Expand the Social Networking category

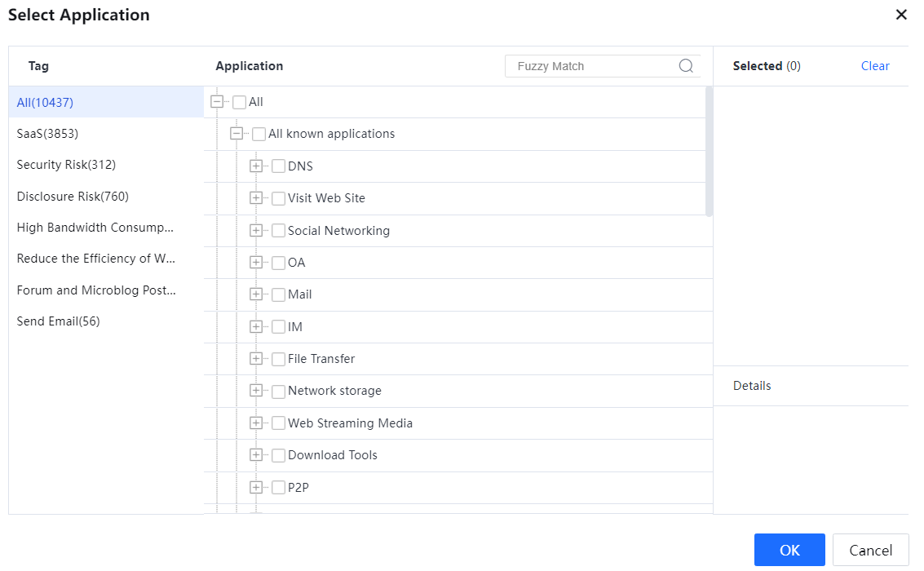pos(256,231)
